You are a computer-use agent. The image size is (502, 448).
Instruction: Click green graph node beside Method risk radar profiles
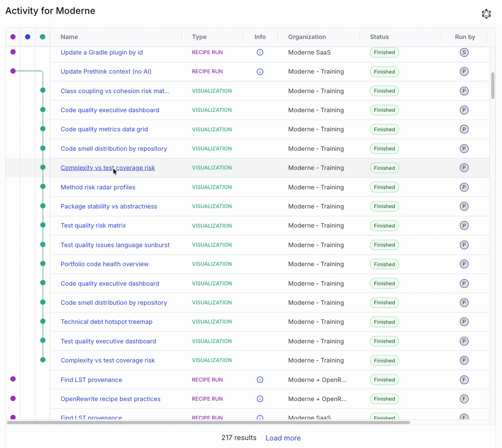[x=43, y=187]
